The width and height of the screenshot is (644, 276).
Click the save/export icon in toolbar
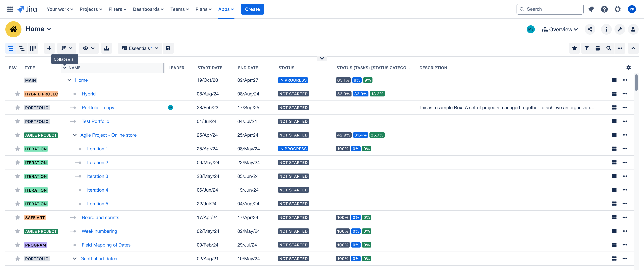click(168, 48)
